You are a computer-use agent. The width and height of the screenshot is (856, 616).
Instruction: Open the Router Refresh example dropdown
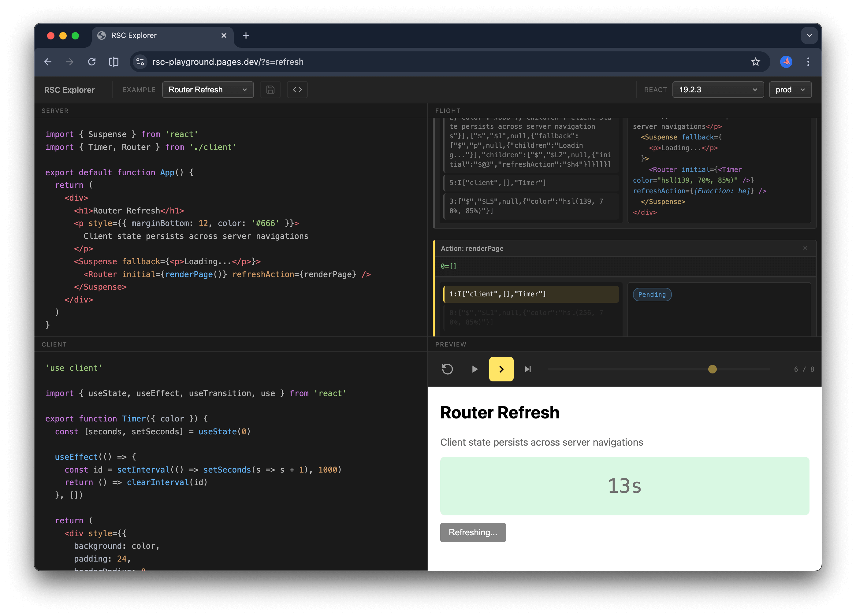pyautogui.click(x=208, y=89)
